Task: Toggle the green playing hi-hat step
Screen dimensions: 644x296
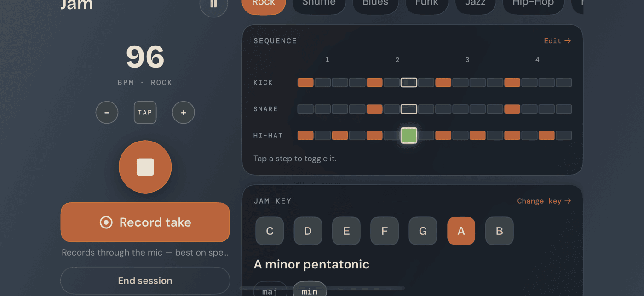Action: [x=409, y=136]
